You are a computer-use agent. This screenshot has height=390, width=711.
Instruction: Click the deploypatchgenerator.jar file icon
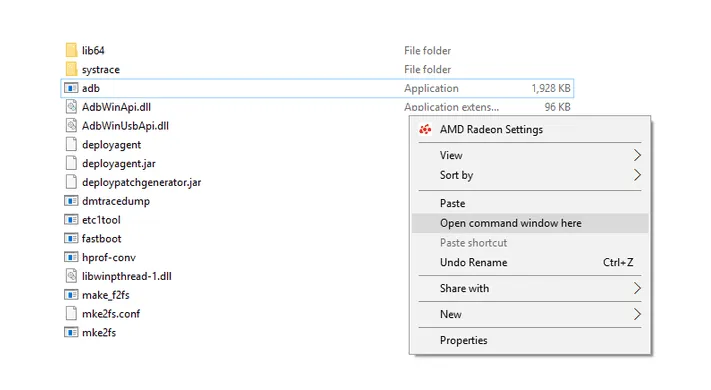[x=71, y=182]
